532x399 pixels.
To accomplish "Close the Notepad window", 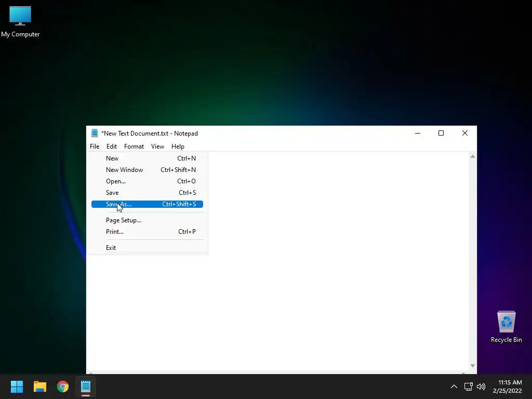I will pos(465,133).
